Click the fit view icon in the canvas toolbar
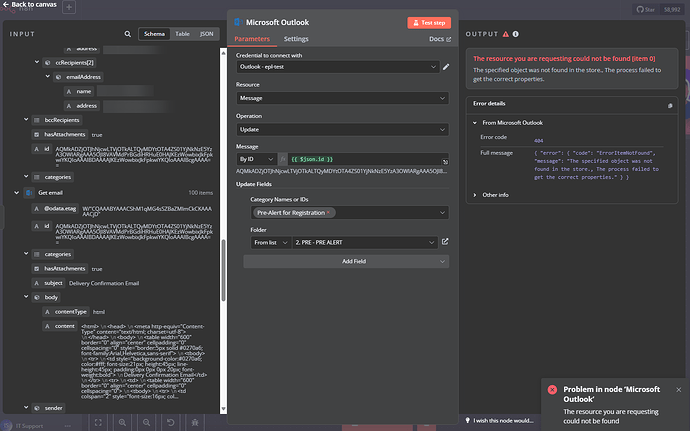Screen dimensions: 690x431 (x=98, y=423)
